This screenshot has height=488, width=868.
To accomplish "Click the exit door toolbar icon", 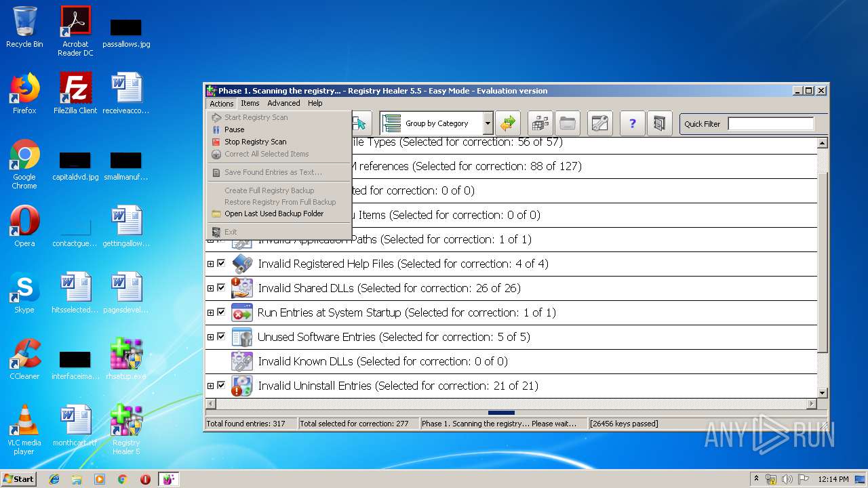I will point(659,123).
